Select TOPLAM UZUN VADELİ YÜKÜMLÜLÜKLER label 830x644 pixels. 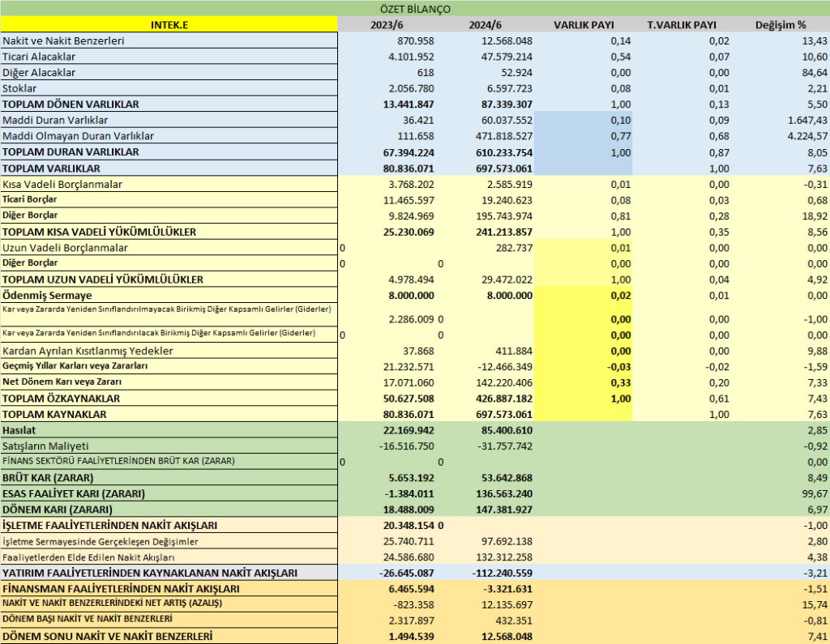coord(103,279)
